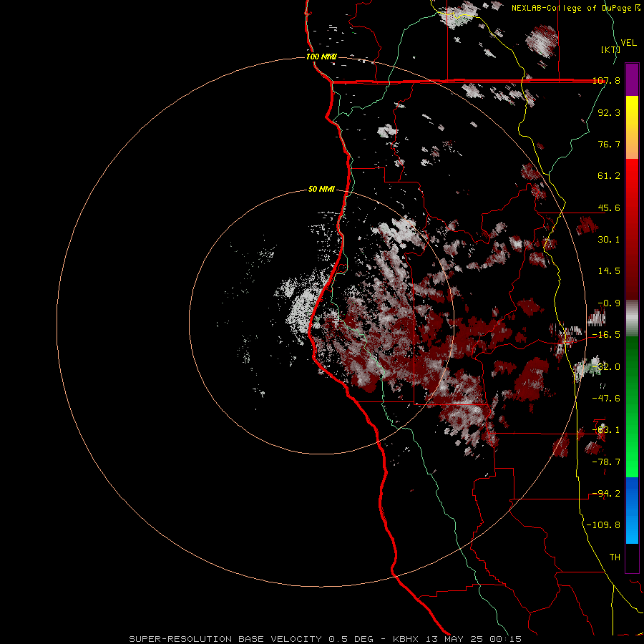This screenshot has height=644, width=644.
Task: Click the 14.5 velocity scale value
Action: pyautogui.click(x=609, y=271)
